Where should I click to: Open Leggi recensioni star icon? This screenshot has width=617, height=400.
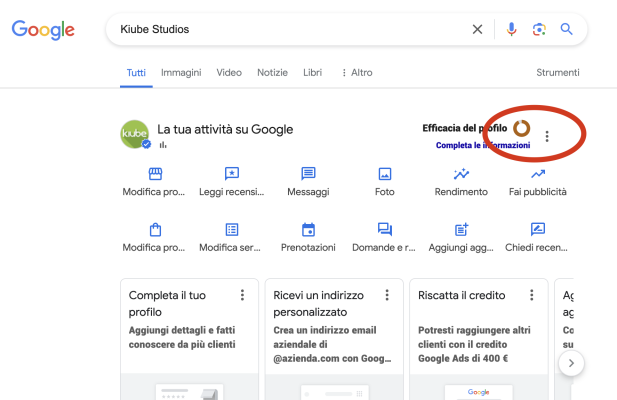click(232, 173)
